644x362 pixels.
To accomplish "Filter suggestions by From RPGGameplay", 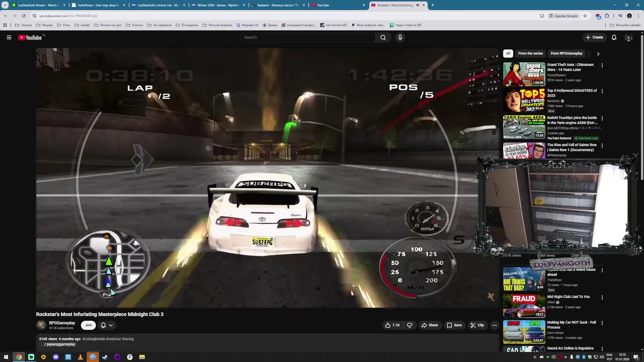I will click(x=567, y=53).
